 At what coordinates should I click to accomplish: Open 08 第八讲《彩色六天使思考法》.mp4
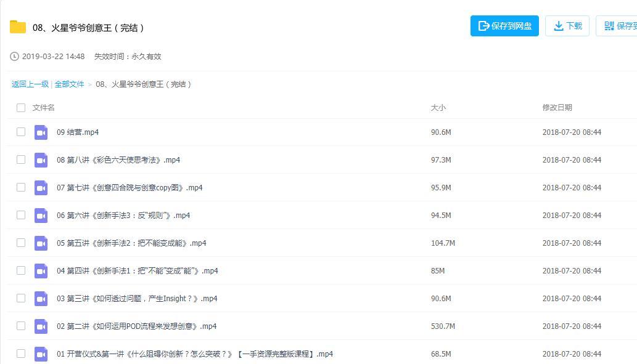[118, 160]
